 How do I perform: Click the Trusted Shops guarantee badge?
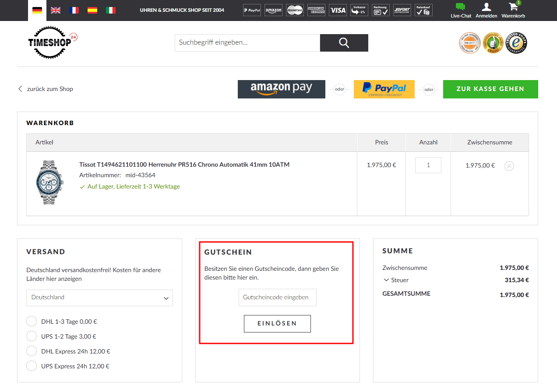[x=517, y=43]
